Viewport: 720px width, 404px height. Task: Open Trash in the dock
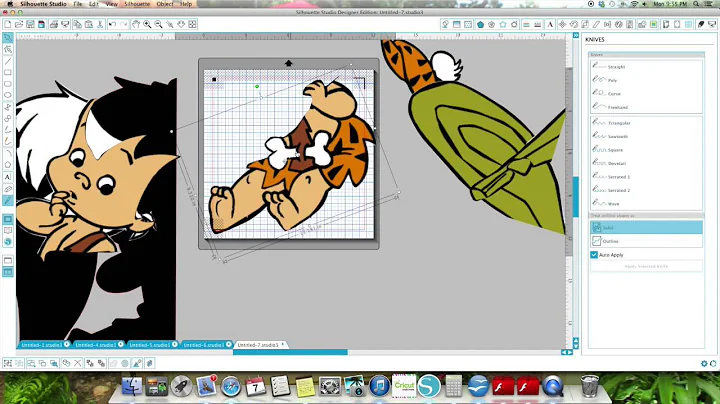590,386
